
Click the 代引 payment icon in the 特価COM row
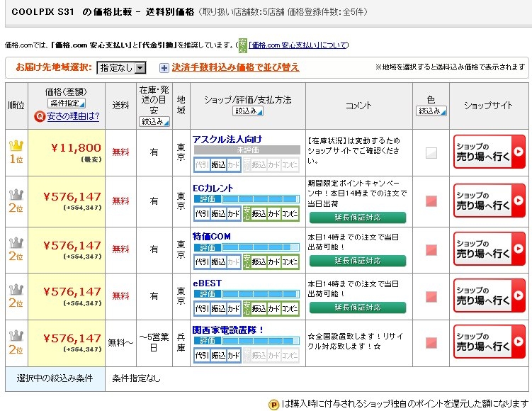pos(202,262)
